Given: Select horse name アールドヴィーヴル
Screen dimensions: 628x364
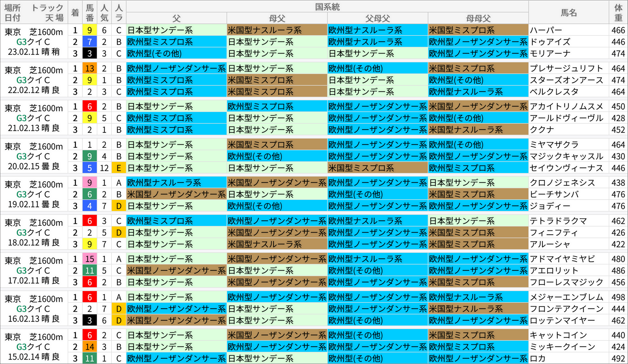Looking at the screenshot, I should [x=566, y=118].
